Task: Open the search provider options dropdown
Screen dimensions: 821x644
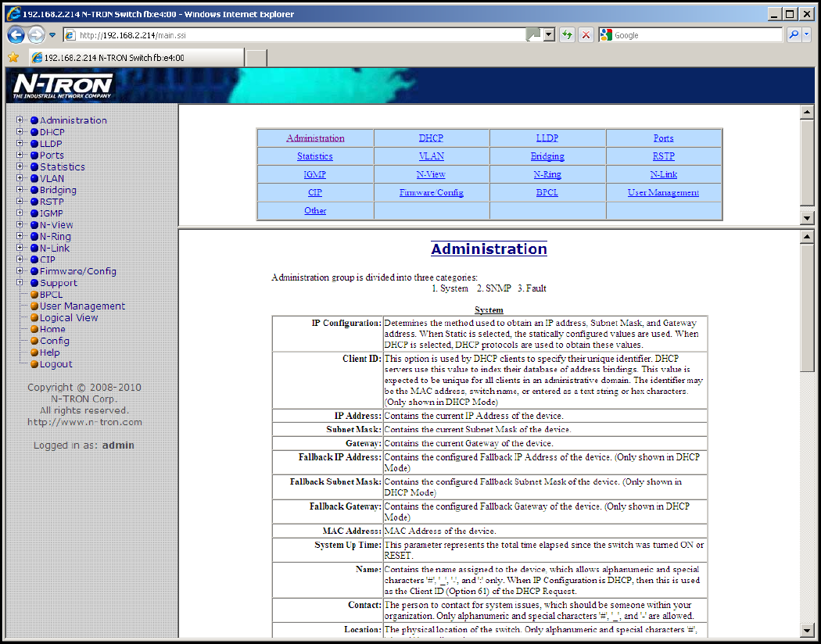Action: point(807,35)
